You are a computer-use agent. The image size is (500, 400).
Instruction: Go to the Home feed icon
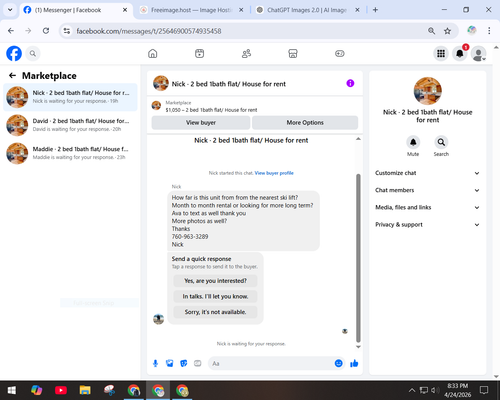[x=153, y=53]
